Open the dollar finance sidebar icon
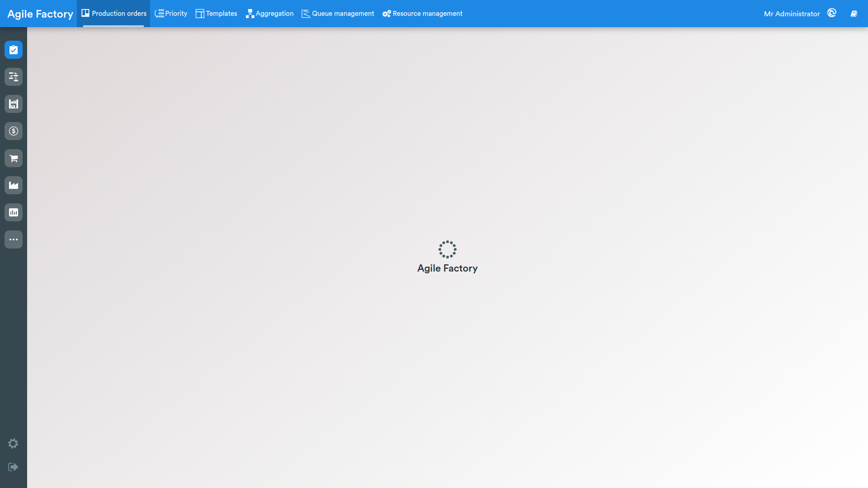This screenshot has width=868, height=488. [14, 131]
